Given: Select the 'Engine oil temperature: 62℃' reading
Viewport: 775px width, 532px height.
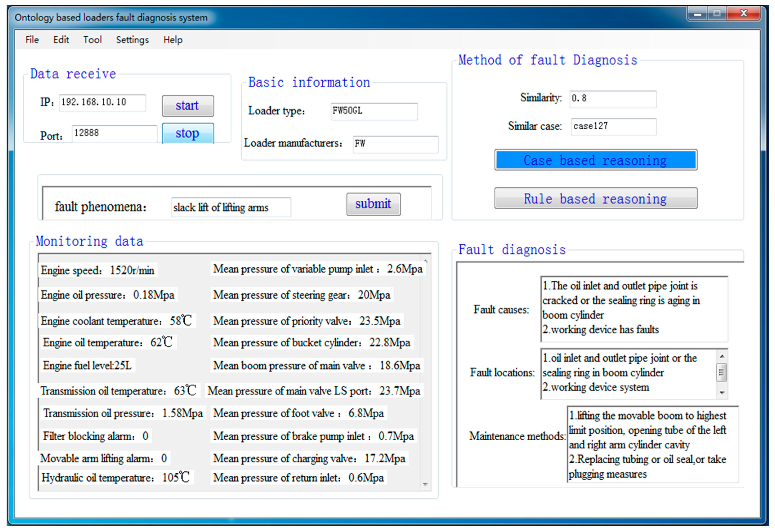Looking at the screenshot, I should [x=108, y=342].
